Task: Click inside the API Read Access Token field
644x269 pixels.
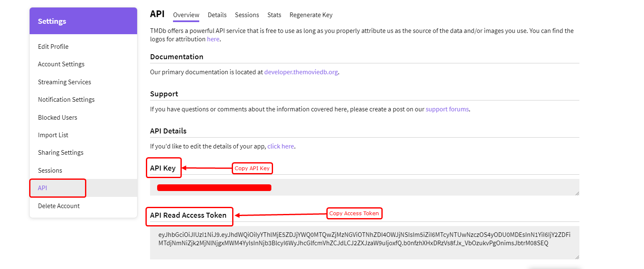Action: click(x=364, y=243)
